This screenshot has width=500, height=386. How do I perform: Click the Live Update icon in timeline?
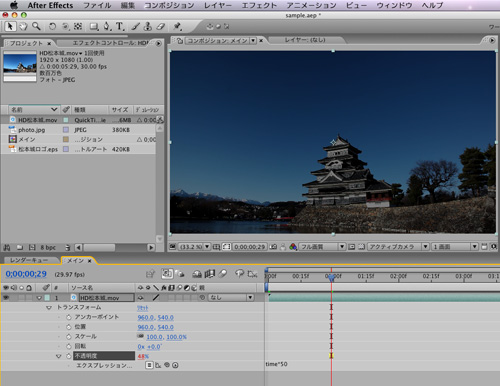tap(167, 274)
